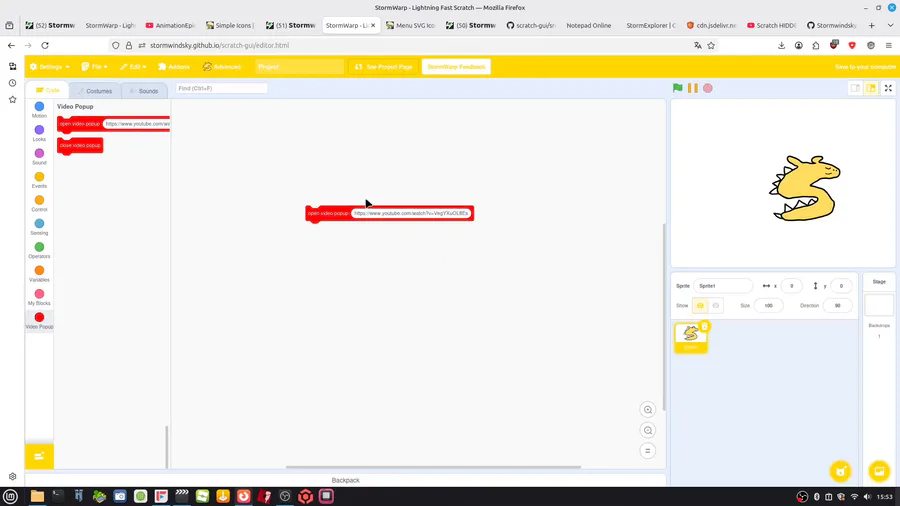The height and width of the screenshot is (506, 900).
Task: Open the Advanced menu
Action: (x=222, y=67)
